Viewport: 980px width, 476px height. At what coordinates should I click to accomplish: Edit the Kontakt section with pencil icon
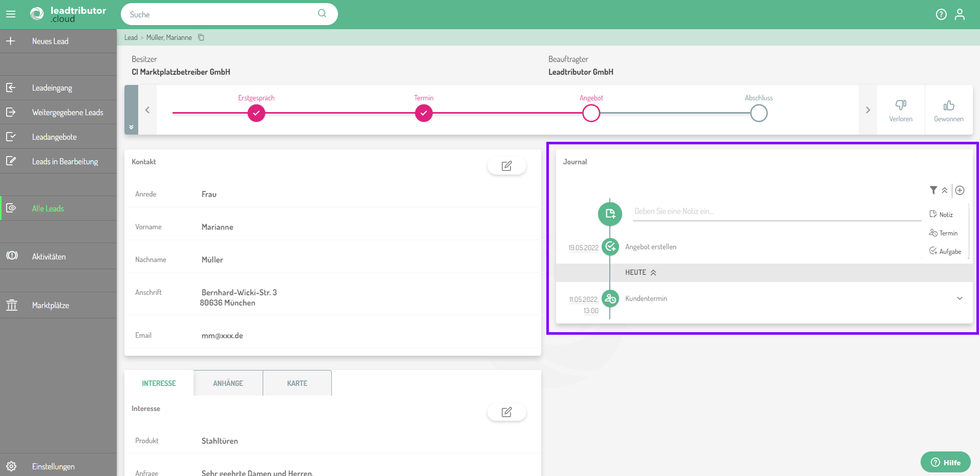pos(506,166)
